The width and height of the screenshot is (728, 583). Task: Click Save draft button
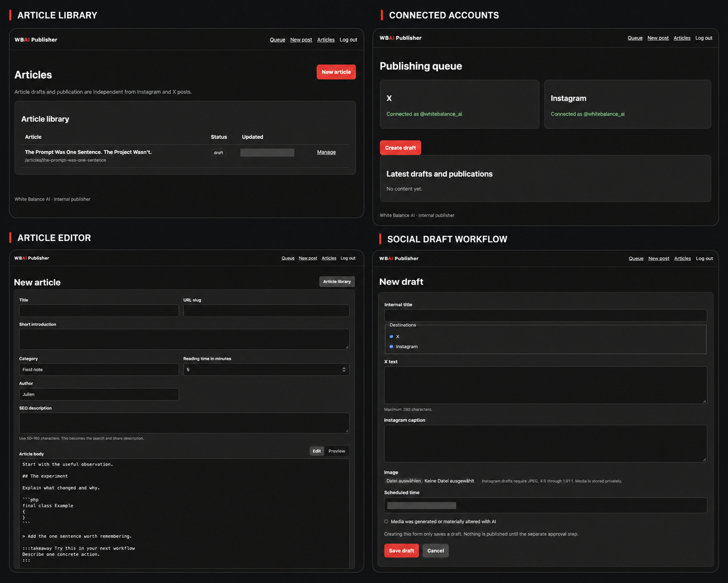[401, 551]
